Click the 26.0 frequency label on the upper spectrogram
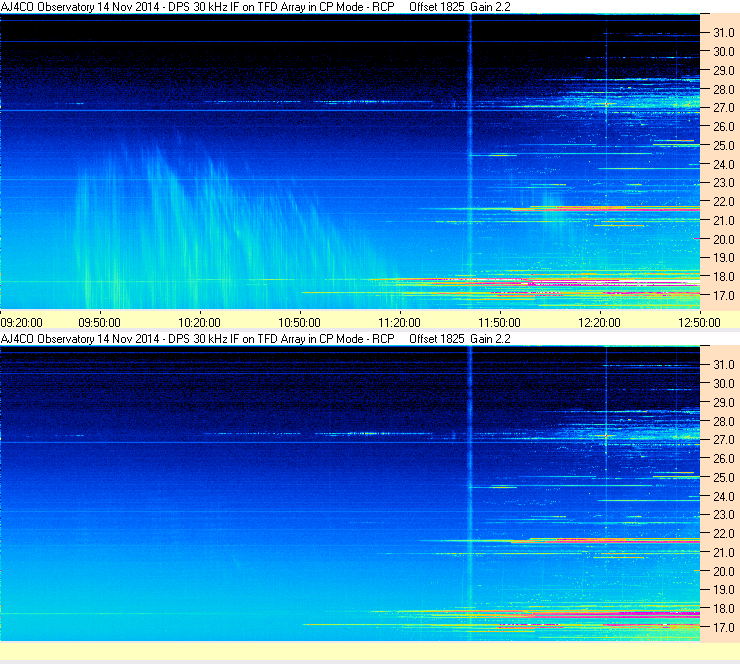740x664 pixels. point(723,127)
